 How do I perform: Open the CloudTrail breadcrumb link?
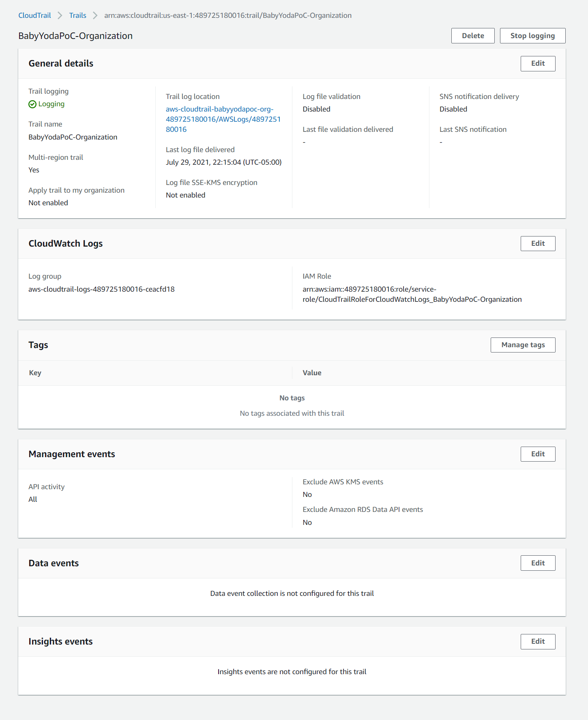34,15
